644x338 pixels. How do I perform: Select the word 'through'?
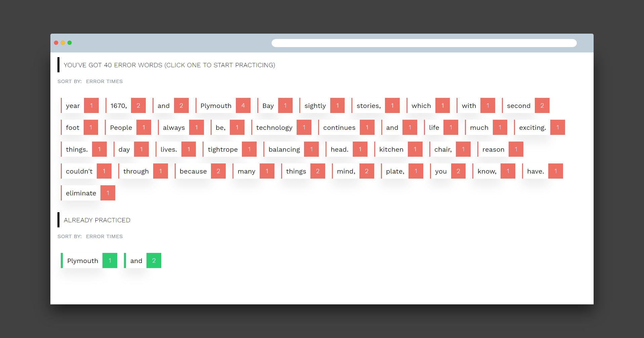(x=143, y=171)
